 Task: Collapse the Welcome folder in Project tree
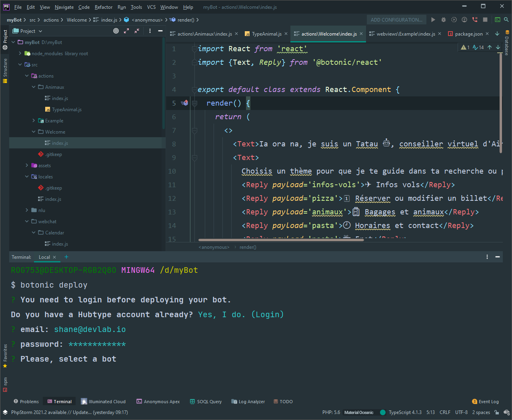click(x=34, y=132)
